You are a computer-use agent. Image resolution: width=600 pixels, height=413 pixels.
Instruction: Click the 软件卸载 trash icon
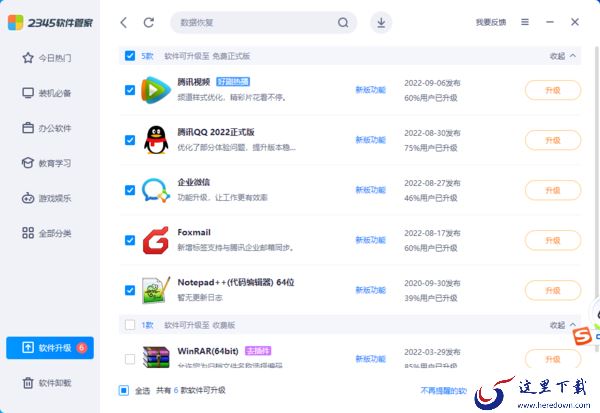point(28,383)
